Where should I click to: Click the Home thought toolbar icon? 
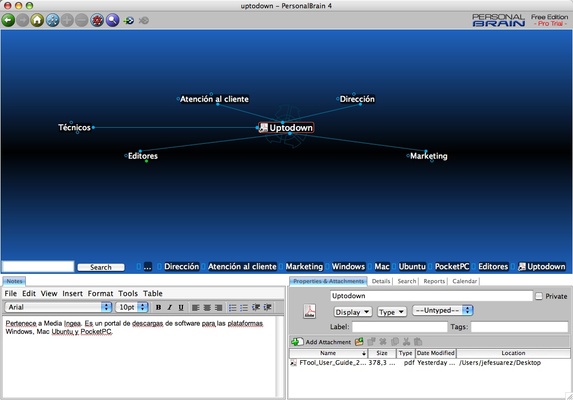(37, 20)
